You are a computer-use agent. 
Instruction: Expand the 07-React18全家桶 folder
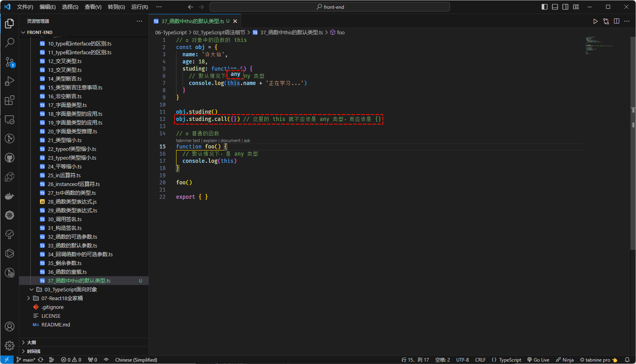click(62, 298)
